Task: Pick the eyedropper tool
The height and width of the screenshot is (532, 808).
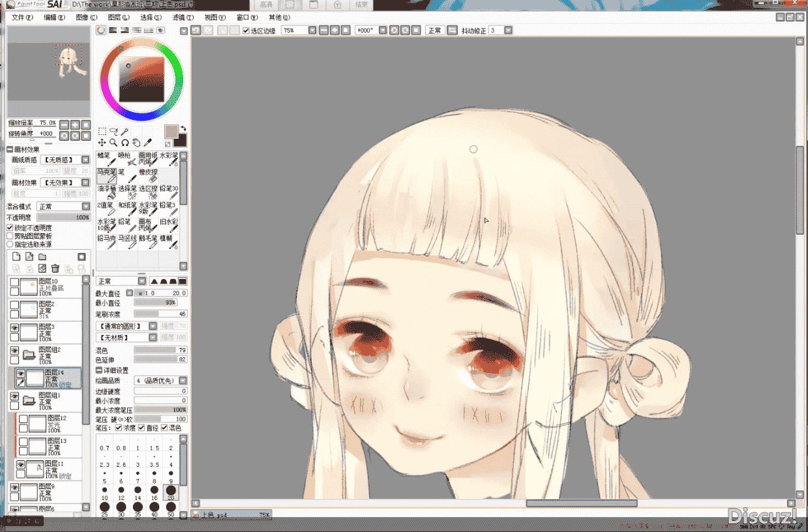Action: coord(147,142)
